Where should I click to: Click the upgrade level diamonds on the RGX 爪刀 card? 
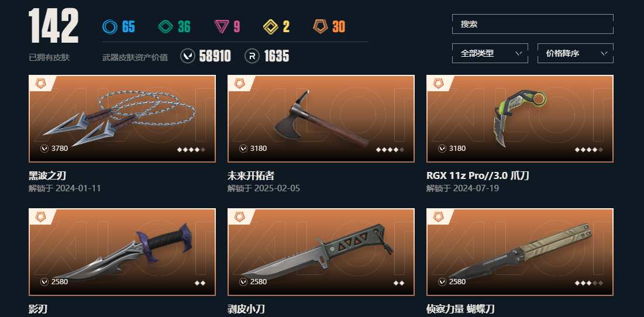pyautogui.click(x=589, y=150)
